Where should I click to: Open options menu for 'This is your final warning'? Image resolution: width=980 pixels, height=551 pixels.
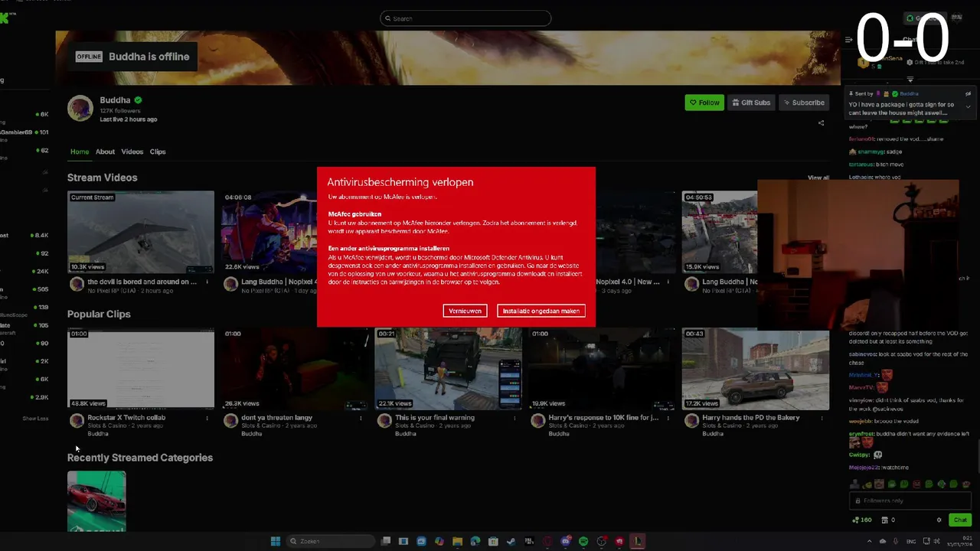click(x=514, y=419)
